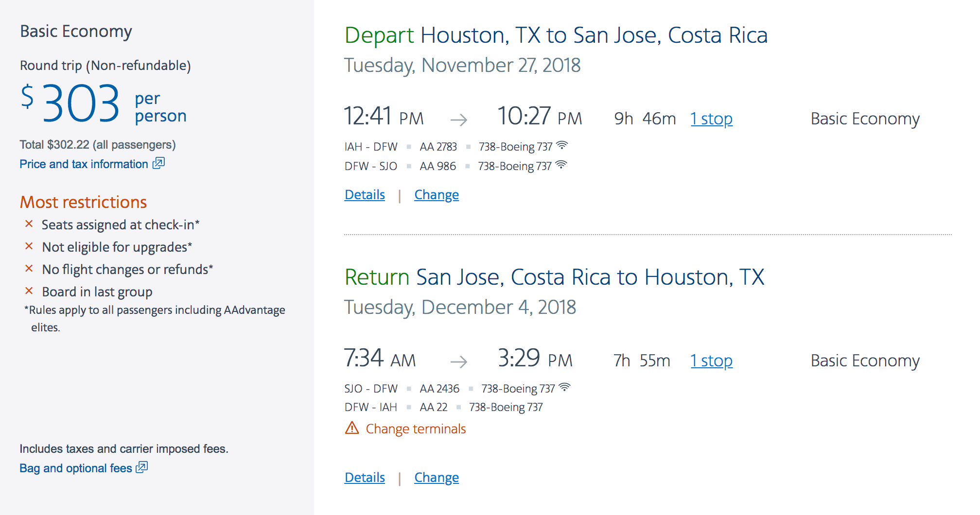
Task: View Details for the Houston to San Jose flight
Action: pos(365,195)
